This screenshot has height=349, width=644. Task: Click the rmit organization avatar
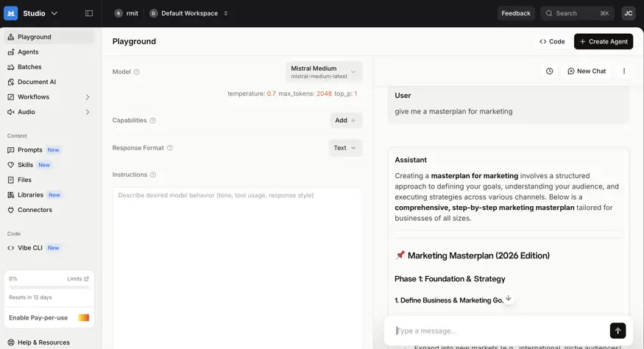118,13
